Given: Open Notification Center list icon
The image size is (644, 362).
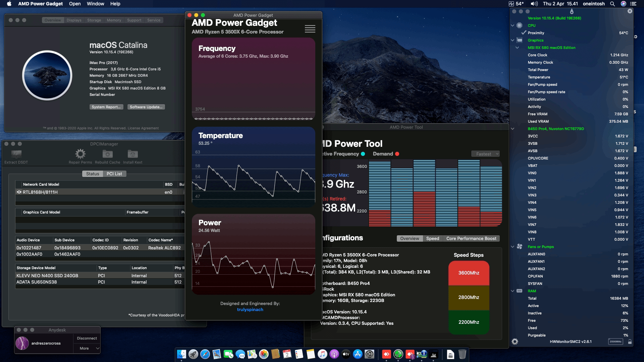Looking at the screenshot, I should [633, 4].
